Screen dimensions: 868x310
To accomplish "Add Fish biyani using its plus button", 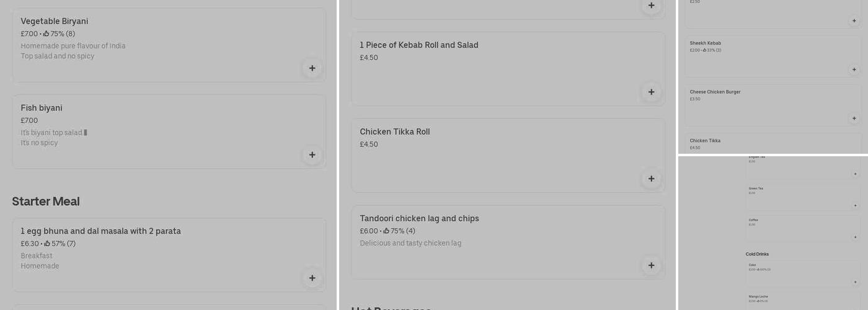I will (x=312, y=155).
